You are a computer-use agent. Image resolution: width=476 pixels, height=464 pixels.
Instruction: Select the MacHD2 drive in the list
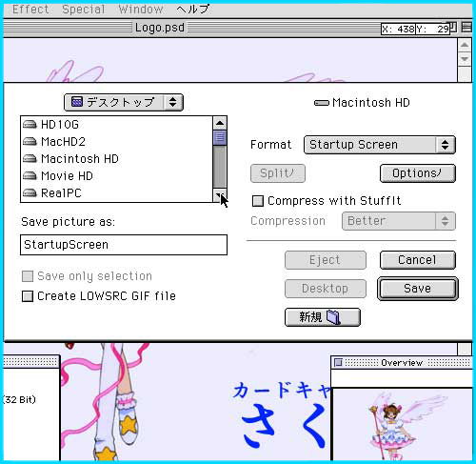(64, 142)
